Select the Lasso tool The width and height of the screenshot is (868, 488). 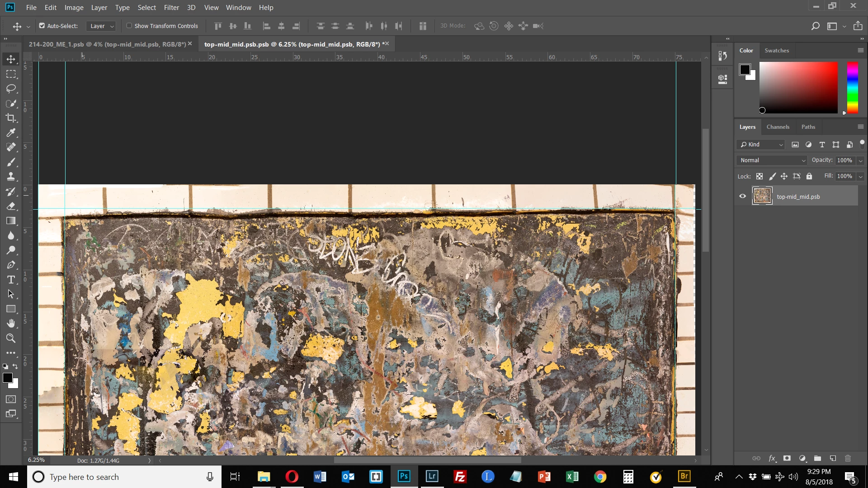pyautogui.click(x=11, y=89)
